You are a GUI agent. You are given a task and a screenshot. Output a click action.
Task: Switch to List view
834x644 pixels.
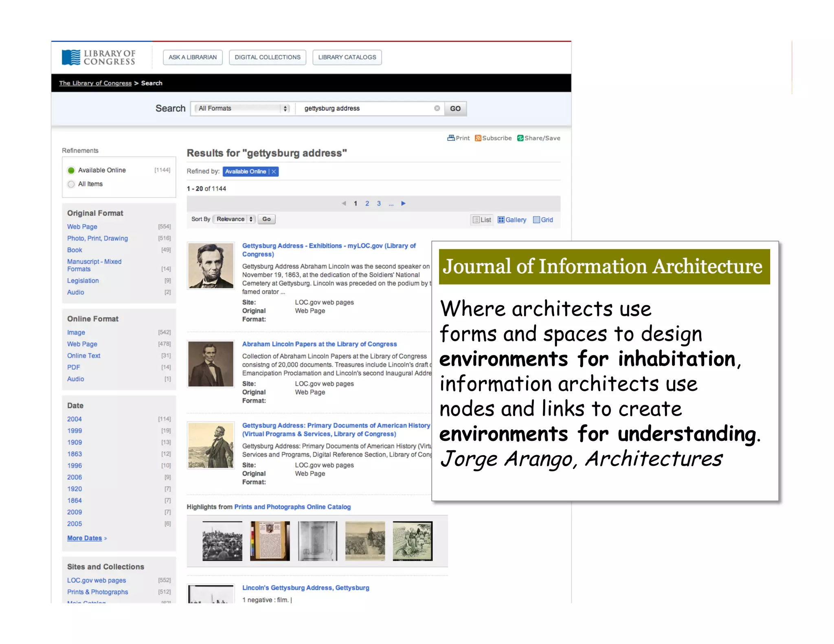[x=482, y=220]
